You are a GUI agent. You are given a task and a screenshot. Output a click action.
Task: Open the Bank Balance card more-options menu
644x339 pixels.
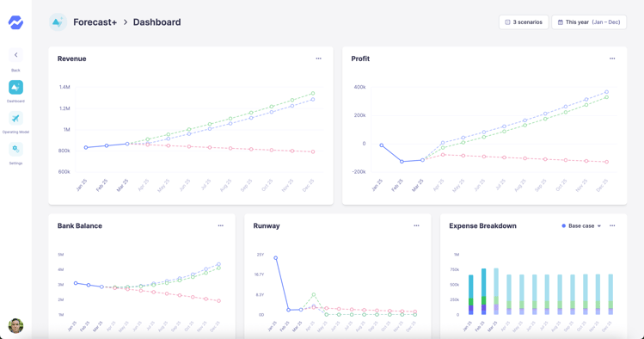coord(221,225)
